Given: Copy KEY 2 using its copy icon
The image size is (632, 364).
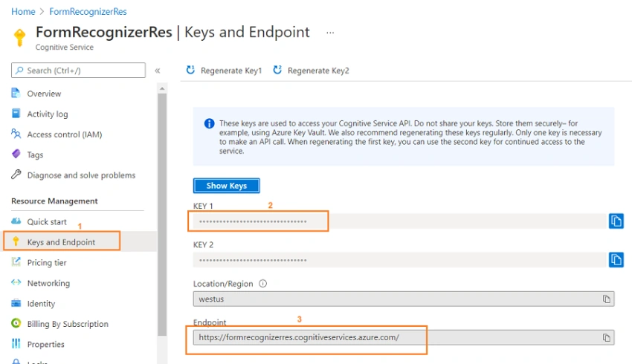Looking at the screenshot, I should coord(616,260).
